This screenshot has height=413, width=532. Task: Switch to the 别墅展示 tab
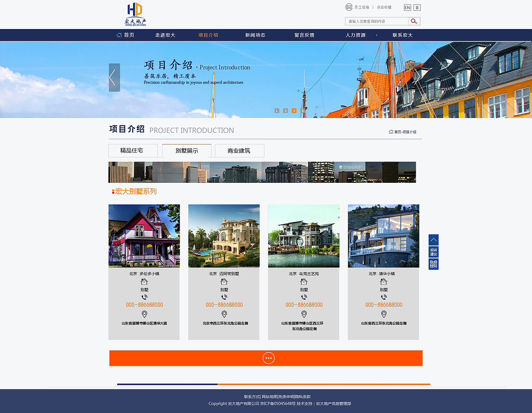(x=187, y=150)
